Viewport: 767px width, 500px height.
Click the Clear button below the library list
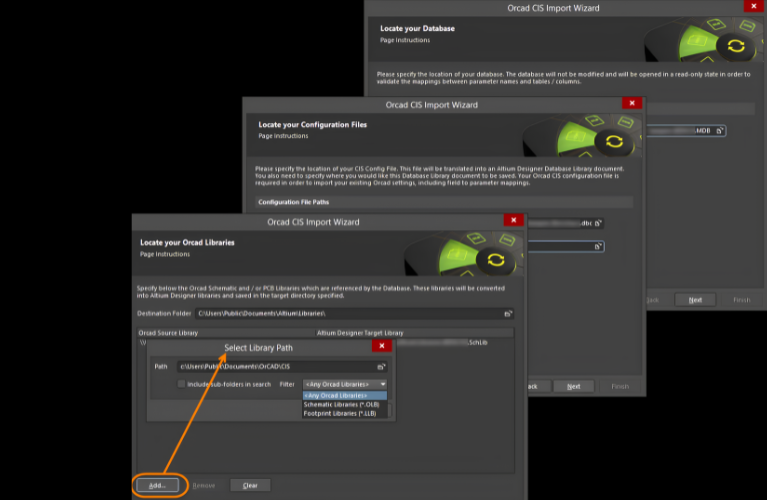click(x=250, y=485)
